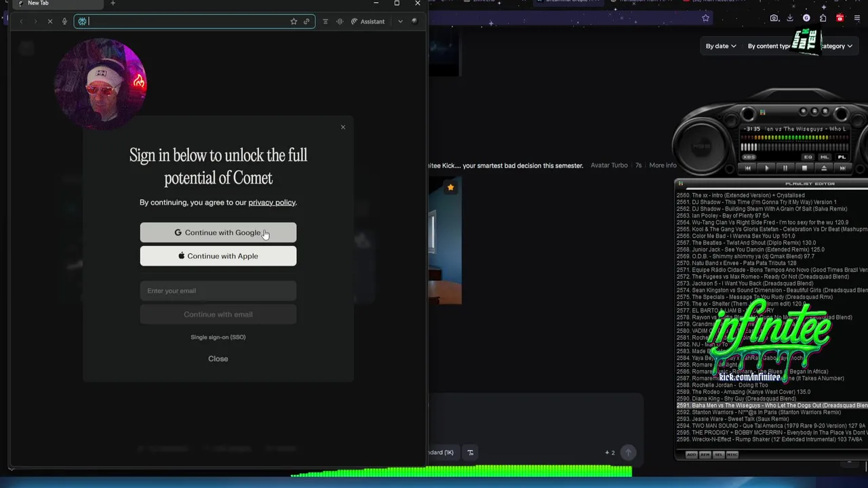This screenshot has height=488, width=868.
Task: Select track 2592 Stanton Warriors
Action: pyautogui.click(x=758, y=412)
